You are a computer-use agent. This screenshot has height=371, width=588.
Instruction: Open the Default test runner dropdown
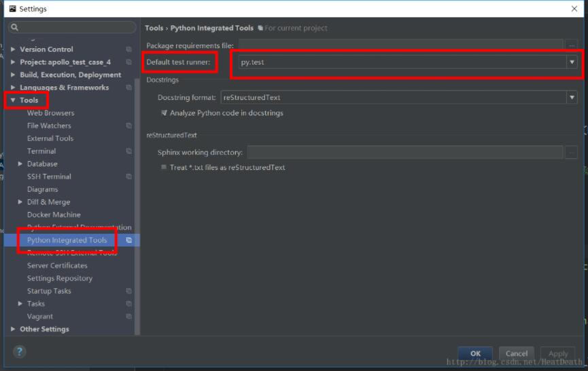[x=572, y=63]
